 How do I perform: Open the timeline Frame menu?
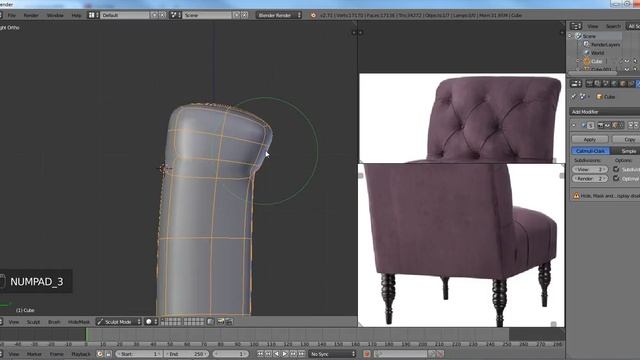[56, 354]
